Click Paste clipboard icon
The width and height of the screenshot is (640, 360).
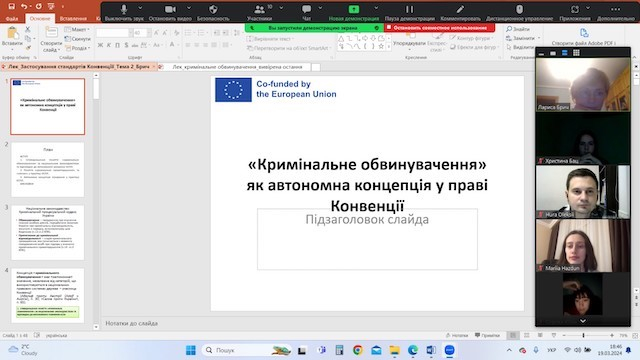click(12, 33)
